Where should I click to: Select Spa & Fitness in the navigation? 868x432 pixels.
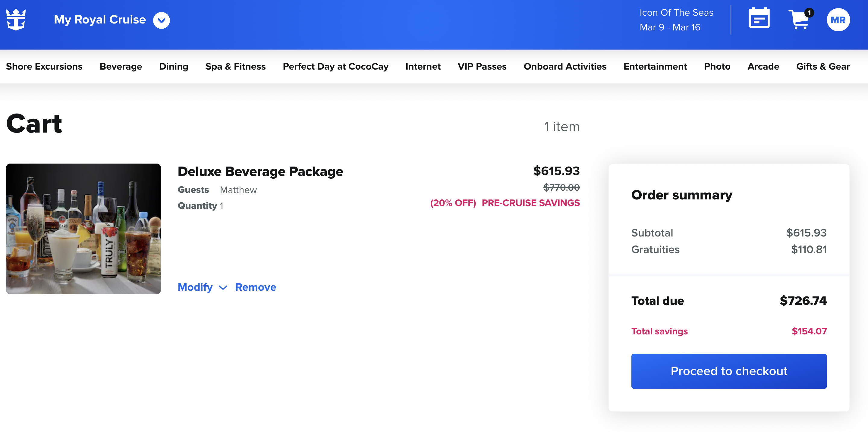235,66
